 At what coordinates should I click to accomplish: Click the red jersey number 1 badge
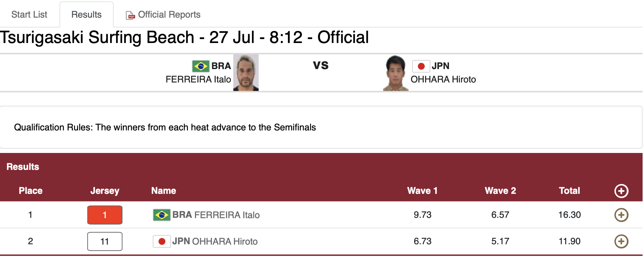pos(105,215)
